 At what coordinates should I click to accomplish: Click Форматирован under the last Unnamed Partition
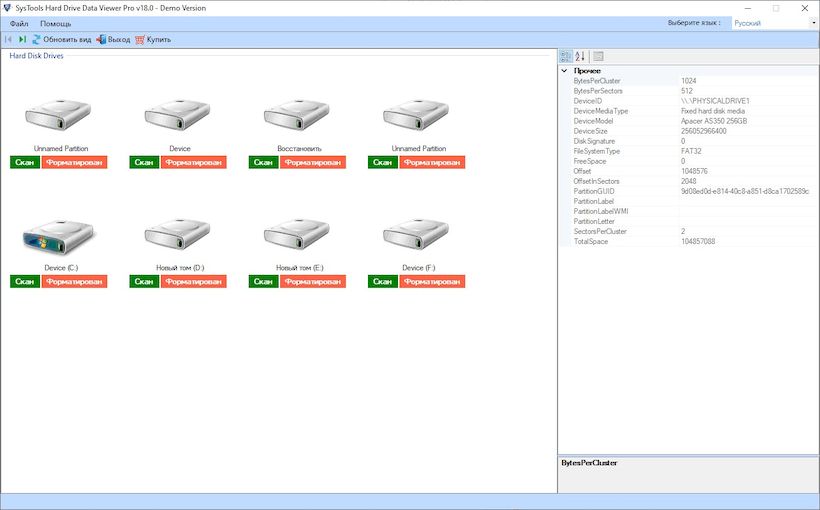[432, 162]
